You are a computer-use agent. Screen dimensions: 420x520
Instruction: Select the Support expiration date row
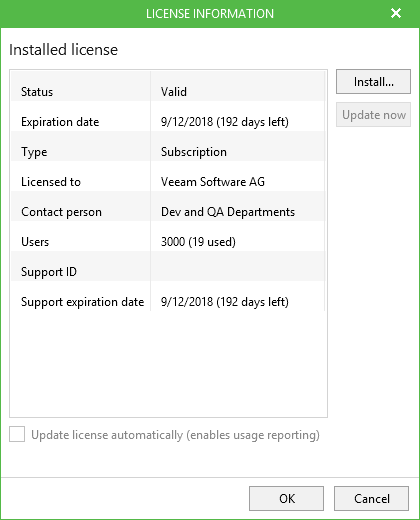pos(168,302)
